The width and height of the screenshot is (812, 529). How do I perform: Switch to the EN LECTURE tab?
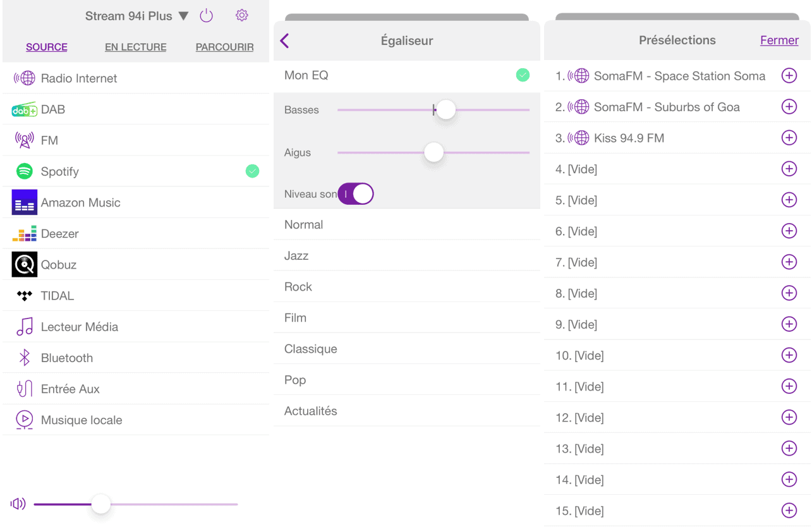coord(135,47)
